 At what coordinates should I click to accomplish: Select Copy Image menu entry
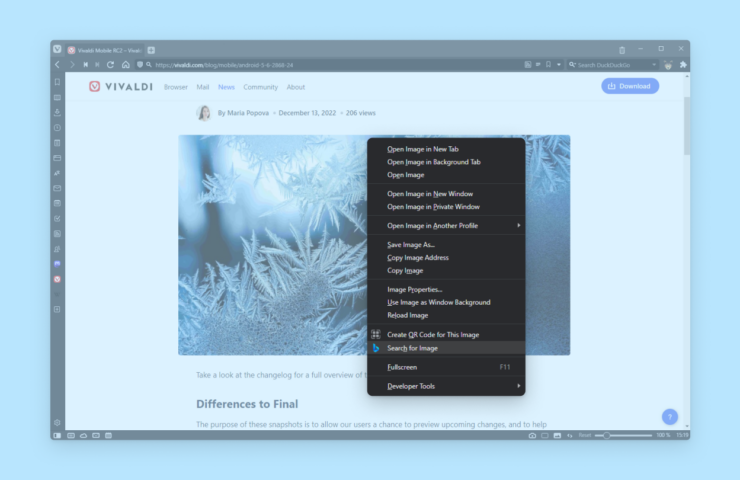point(446,270)
